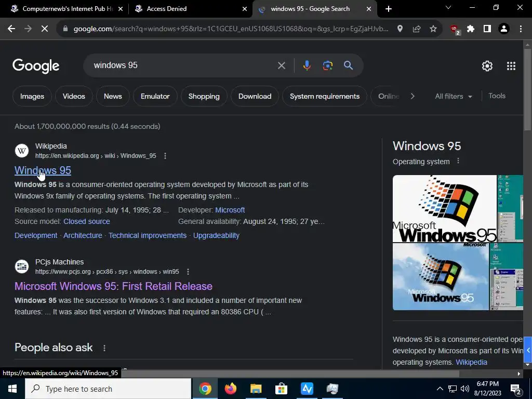The image size is (532, 399).
Task: Open the location permission icon in address bar
Action: pos(400,29)
